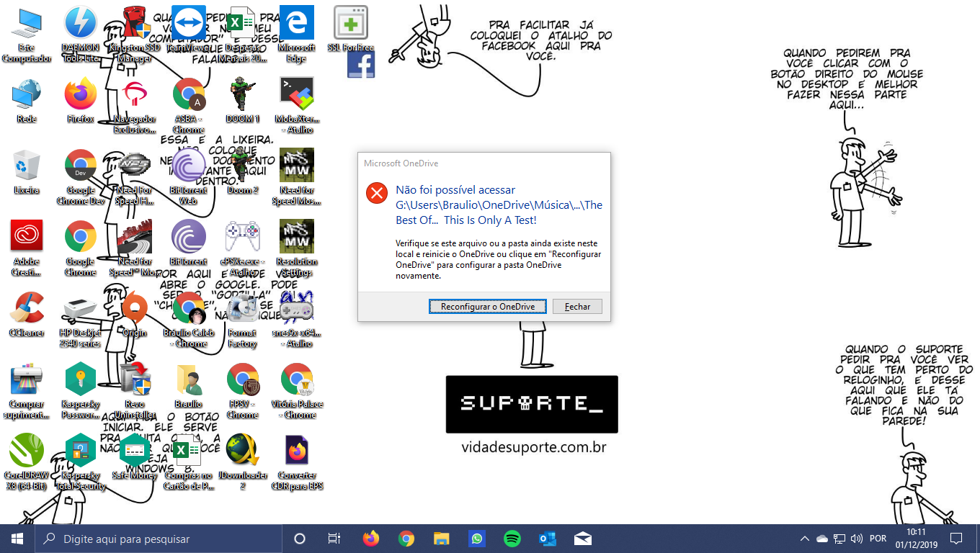The image size is (980, 553).
Task: Open Outlook from the taskbar
Action: click(x=548, y=539)
